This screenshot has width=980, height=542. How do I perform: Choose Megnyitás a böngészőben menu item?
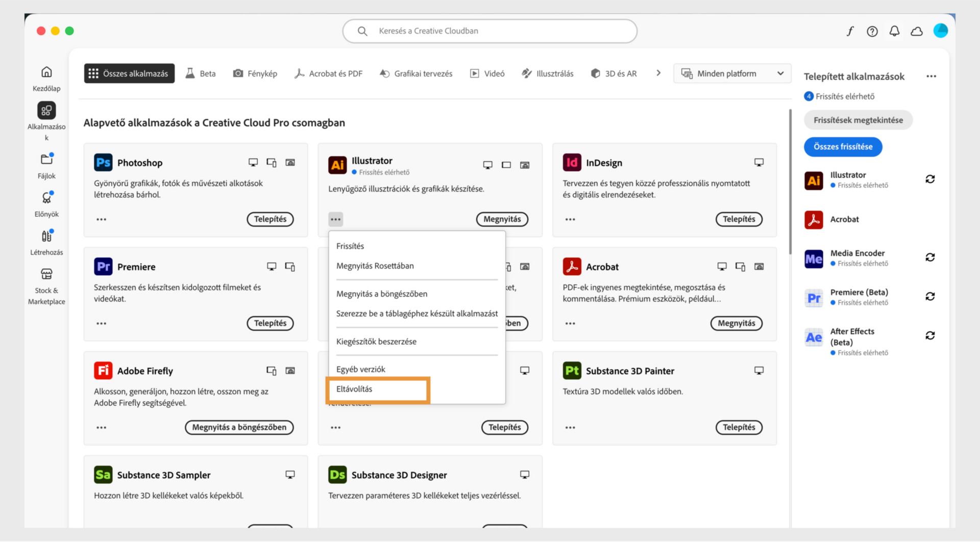417,294
